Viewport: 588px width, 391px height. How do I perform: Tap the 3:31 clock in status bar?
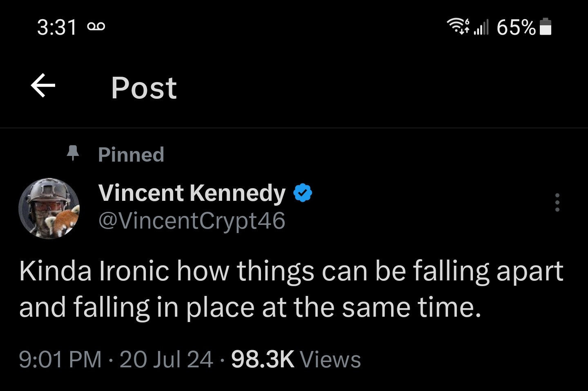tap(57, 27)
